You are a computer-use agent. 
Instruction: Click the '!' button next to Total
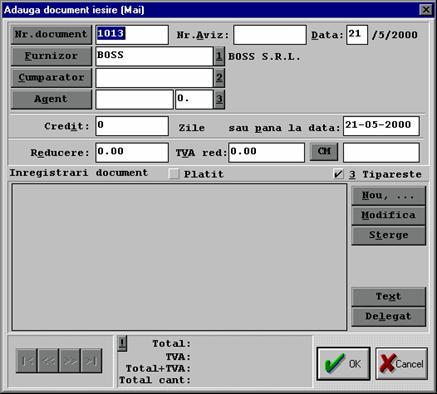(122, 343)
